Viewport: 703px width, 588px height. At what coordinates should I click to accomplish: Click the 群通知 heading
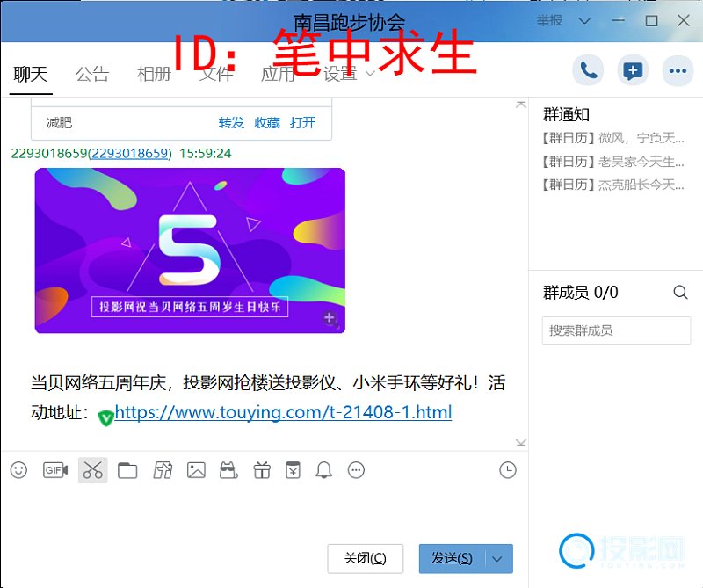[566, 115]
